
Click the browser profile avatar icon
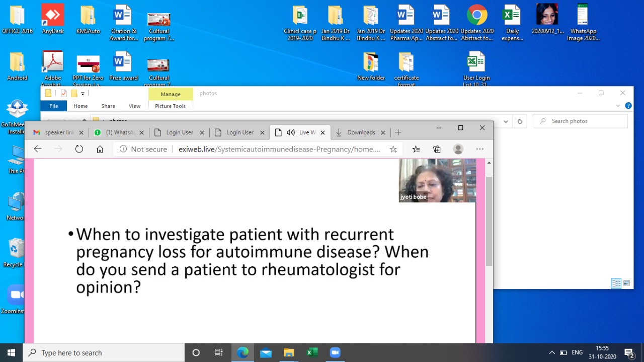[x=458, y=149]
